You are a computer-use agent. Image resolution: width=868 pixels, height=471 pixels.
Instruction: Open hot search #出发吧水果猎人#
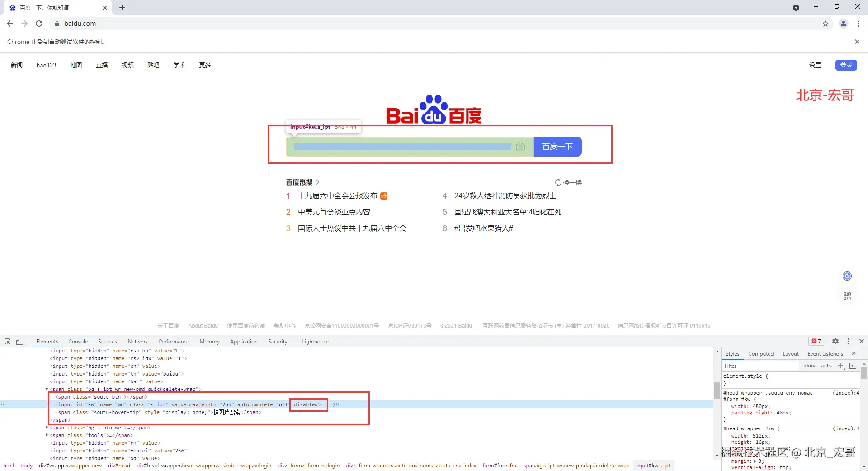coord(484,228)
